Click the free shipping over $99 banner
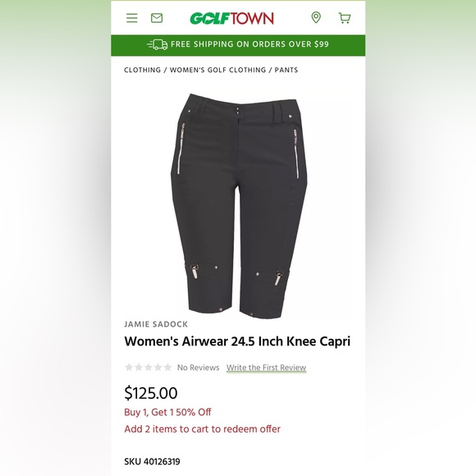 point(238,45)
